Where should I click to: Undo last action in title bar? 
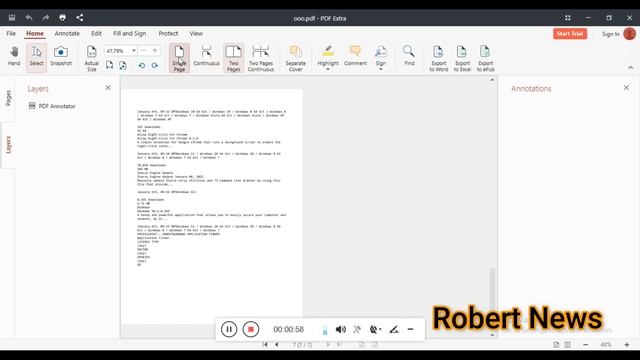pyautogui.click(x=29, y=18)
